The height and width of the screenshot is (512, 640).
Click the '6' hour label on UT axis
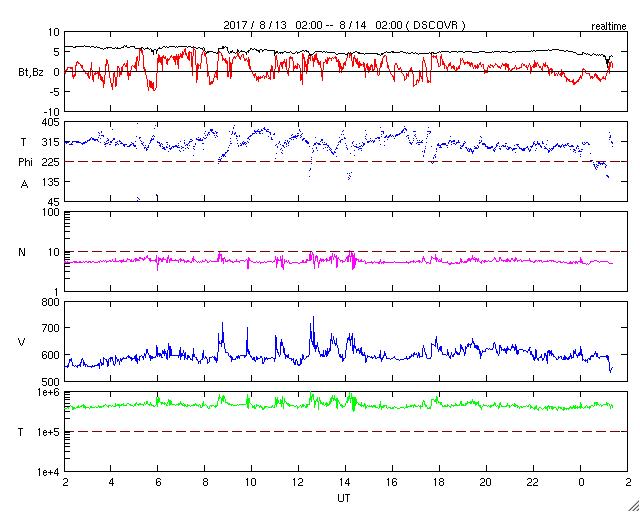pos(158,482)
